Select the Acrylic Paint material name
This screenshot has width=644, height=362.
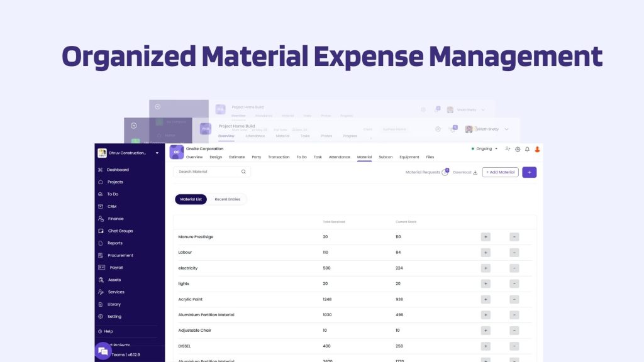pos(190,299)
